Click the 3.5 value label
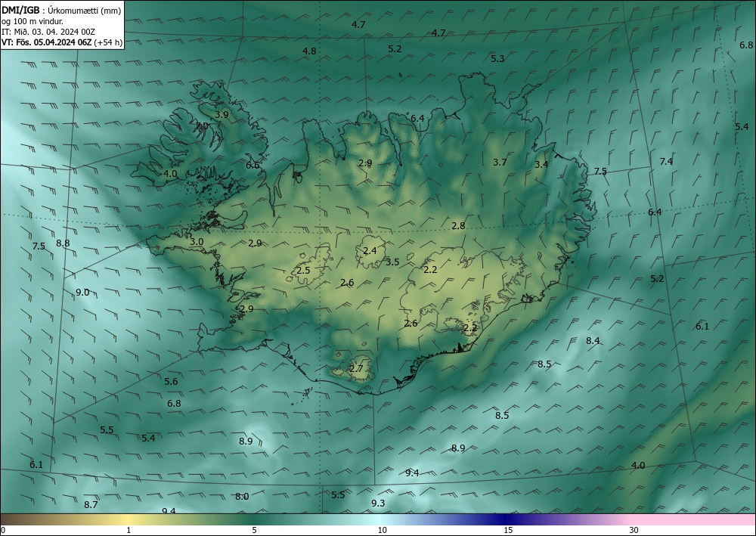Screen dimensions: 756x536 point(392,262)
